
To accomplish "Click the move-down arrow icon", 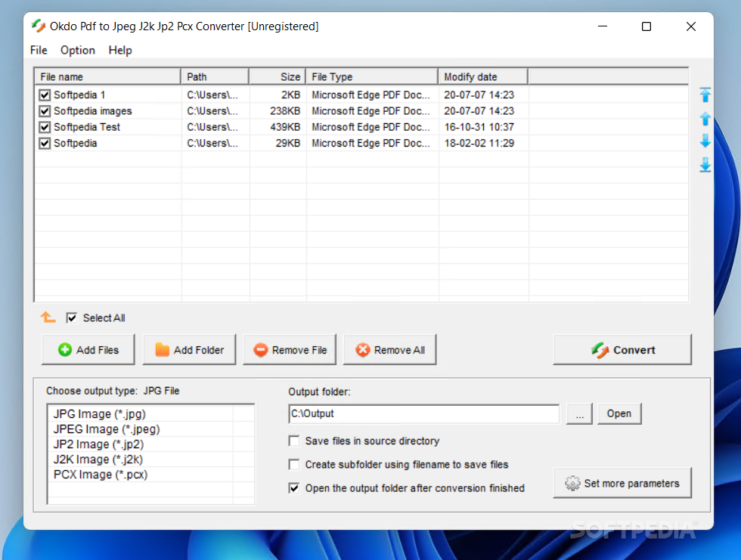I will tap(705, 141).
